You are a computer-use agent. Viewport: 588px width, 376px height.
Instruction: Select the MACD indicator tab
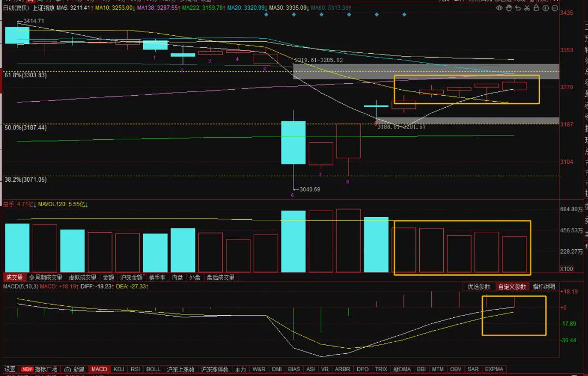(99, 369)
